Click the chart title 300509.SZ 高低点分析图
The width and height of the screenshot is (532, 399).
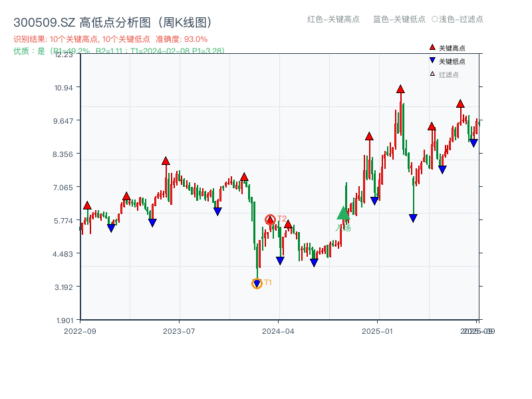click(x=112, y=23)
